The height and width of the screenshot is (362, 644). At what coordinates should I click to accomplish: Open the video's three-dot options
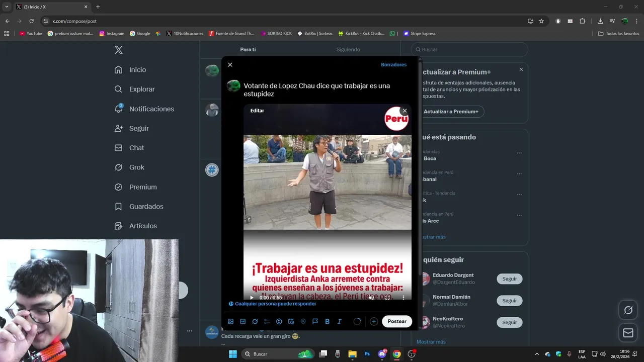(404, 298)
